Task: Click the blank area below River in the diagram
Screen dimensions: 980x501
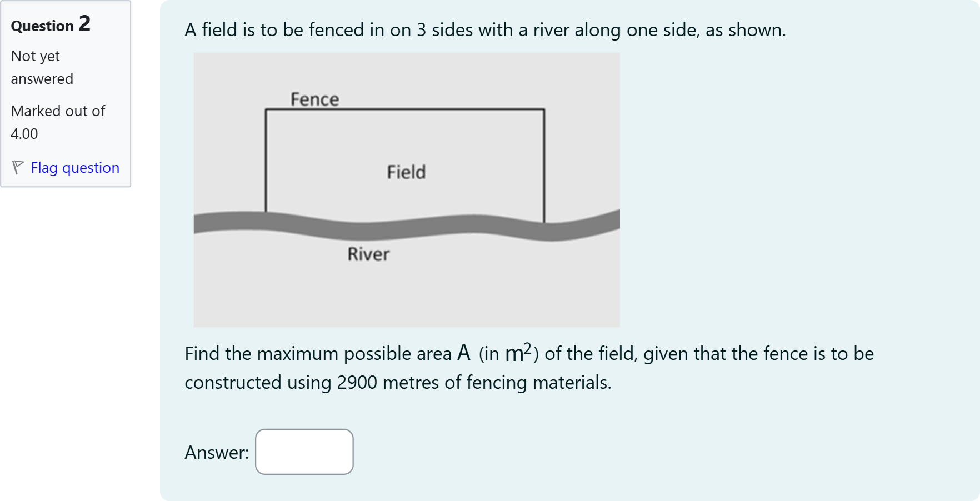Action: pos(406,294)
